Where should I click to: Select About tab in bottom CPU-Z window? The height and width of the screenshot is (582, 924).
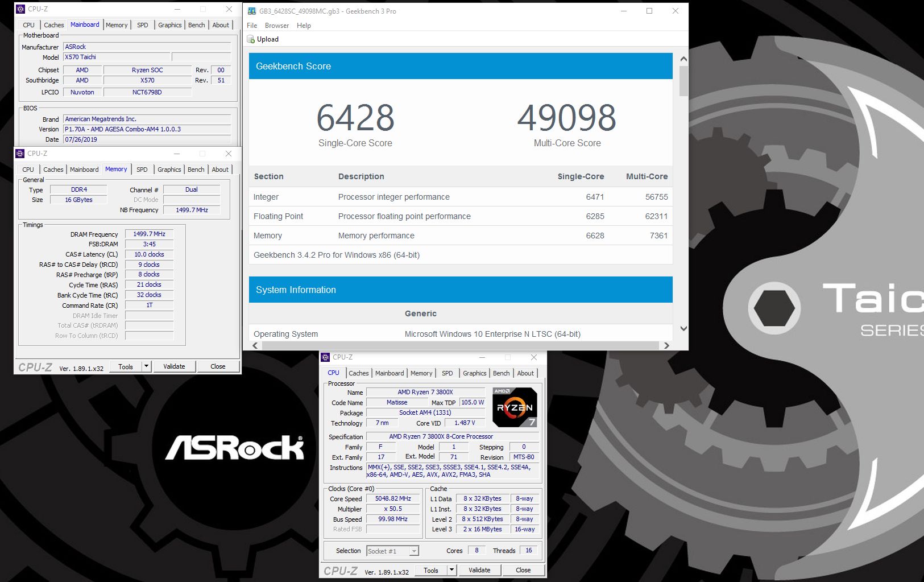(525, 373)
